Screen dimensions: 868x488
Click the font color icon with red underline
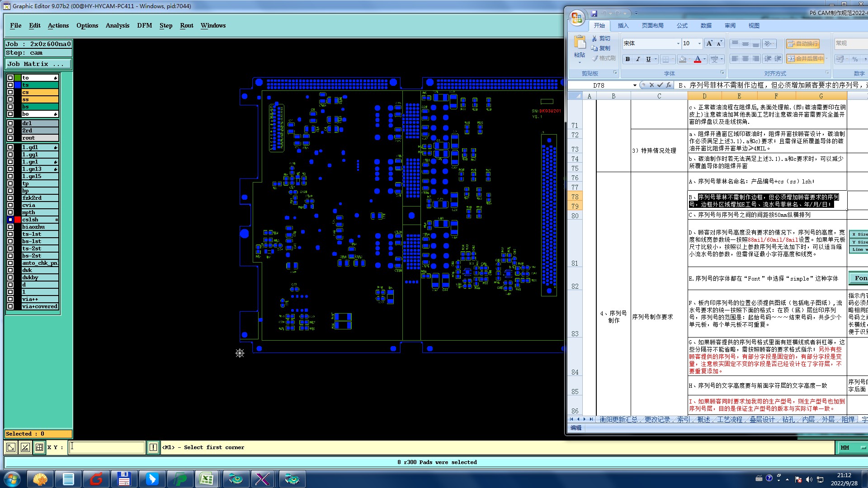pyautogui.click(x=698, y=59)
